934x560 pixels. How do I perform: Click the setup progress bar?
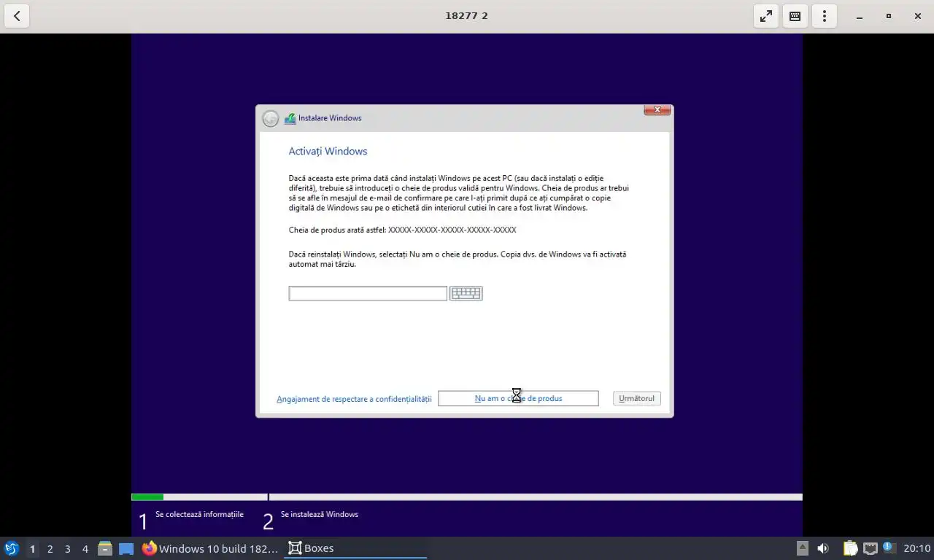[467, 497]
